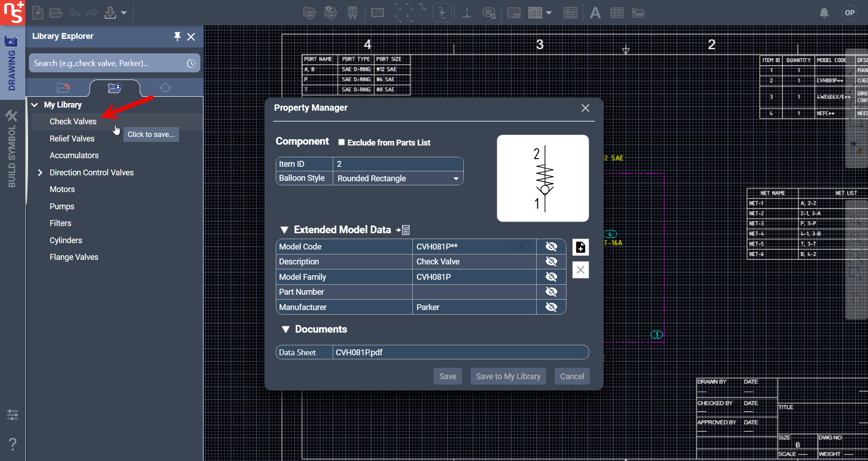868x461 pixels.
Task: Pin the Library Explorer panel
Action: (177, 36)
